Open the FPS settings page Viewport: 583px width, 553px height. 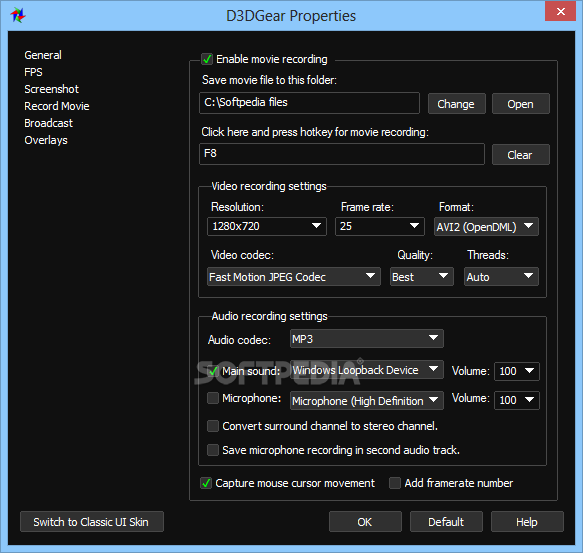(33, 72)
